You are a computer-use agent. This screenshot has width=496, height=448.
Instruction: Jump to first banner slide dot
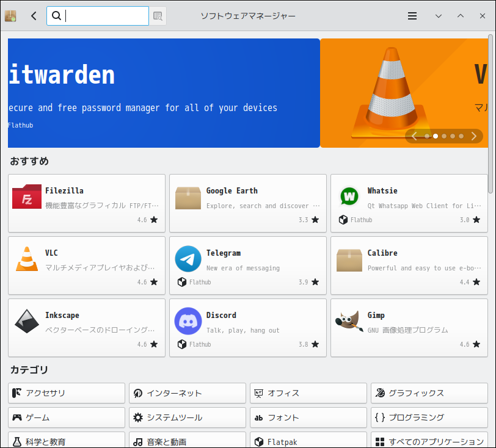(x=427, y=136)
